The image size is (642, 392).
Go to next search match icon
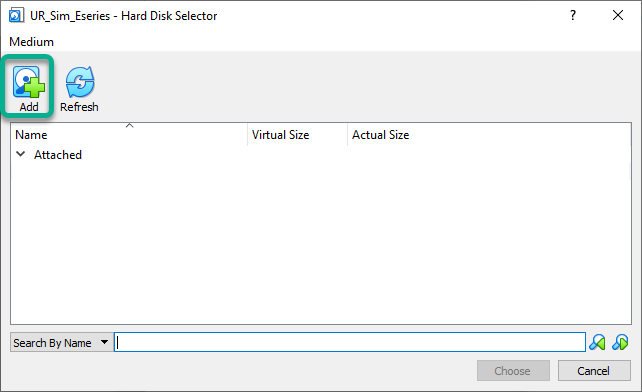coord(620,342)
